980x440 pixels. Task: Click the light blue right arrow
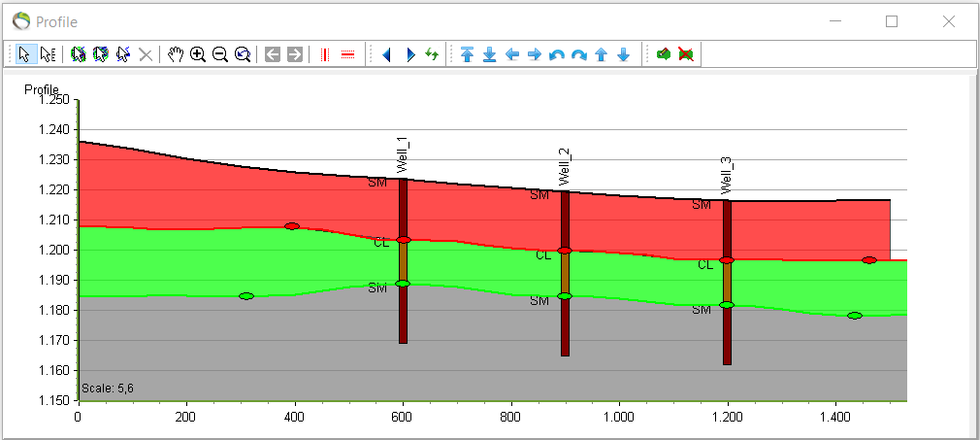tap(535, 54)
